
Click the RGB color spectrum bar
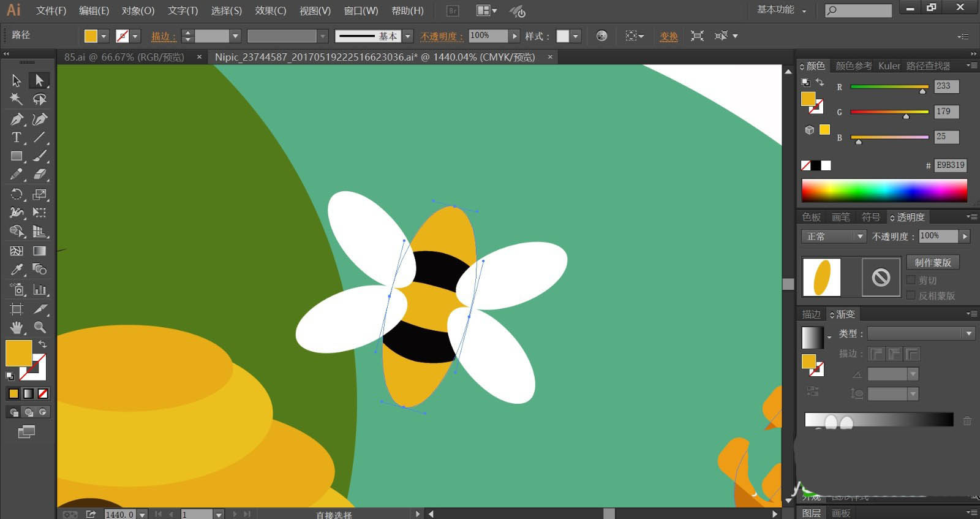[884, 191]
